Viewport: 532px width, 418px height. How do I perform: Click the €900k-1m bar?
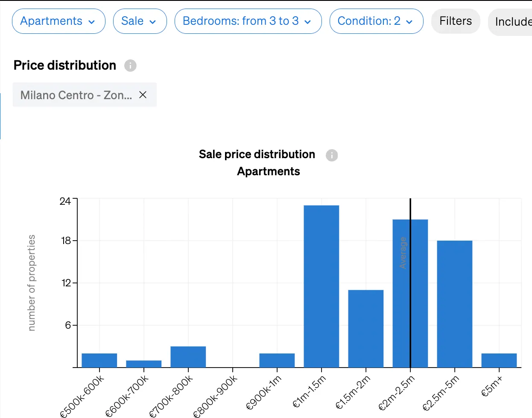pyautogui.click(x=277, y=360)
